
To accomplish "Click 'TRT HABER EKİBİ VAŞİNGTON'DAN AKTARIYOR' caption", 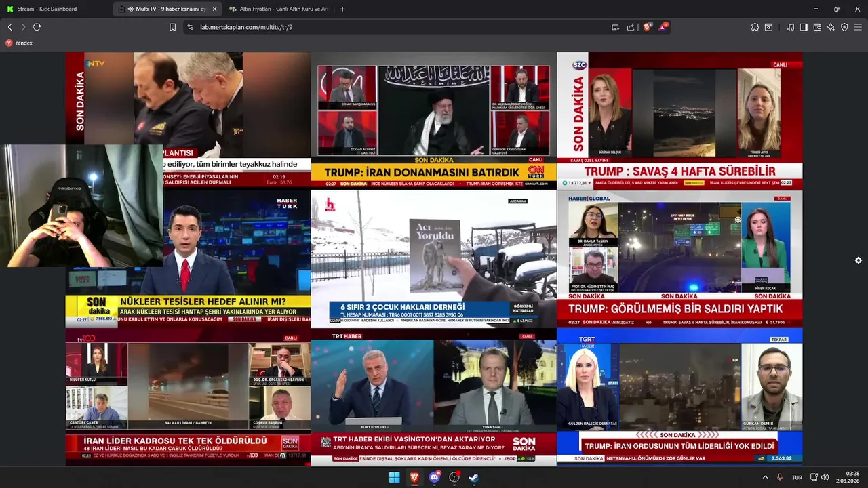I will click(416, 439).
